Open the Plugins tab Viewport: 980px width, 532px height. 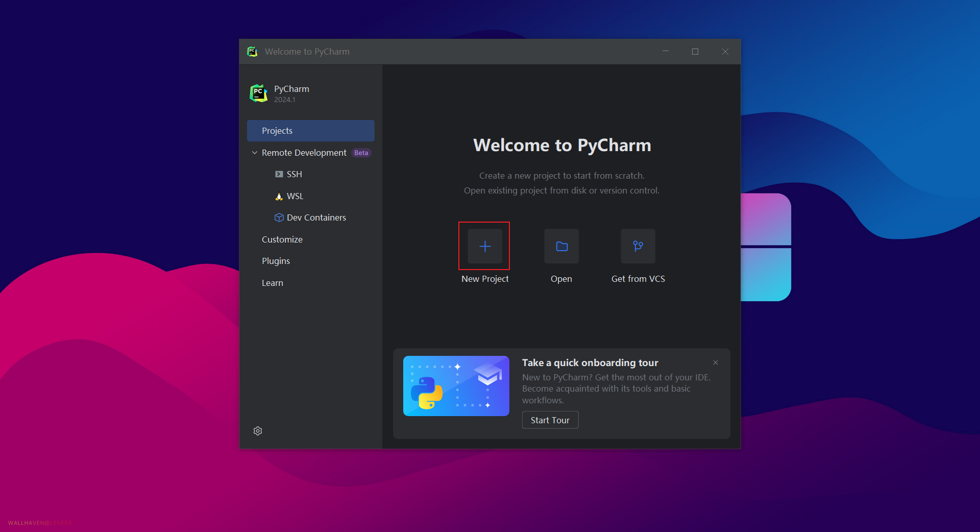pyautogui.click(x=276, y=261)
